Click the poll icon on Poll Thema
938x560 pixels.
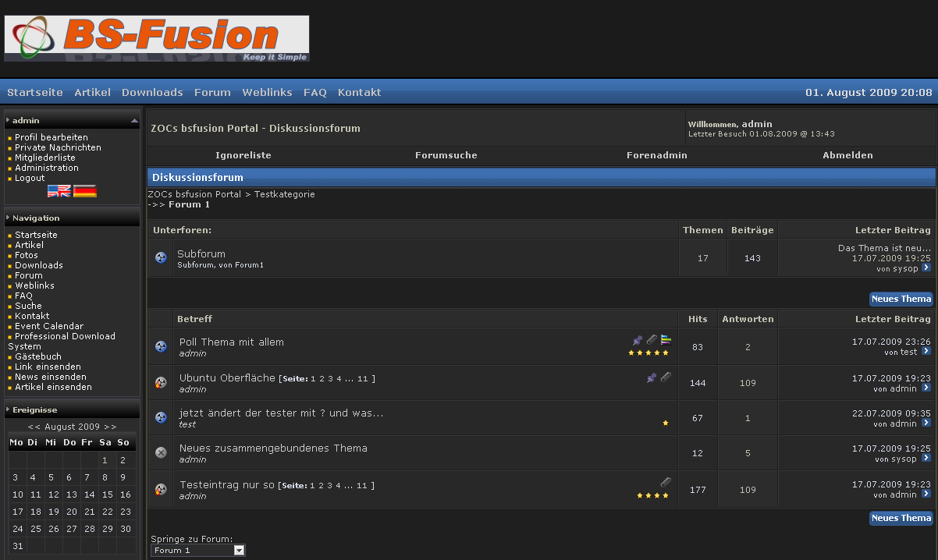[x=666, y=340]
